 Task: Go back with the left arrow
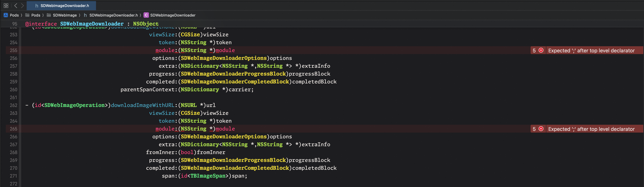click(16, 5)
